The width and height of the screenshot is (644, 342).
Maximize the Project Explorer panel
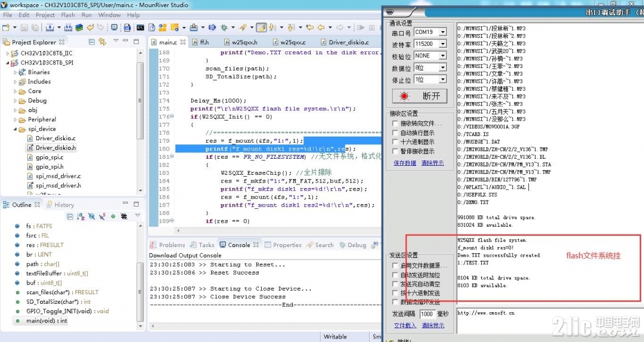pyautogui.click(x=137, y=42)
